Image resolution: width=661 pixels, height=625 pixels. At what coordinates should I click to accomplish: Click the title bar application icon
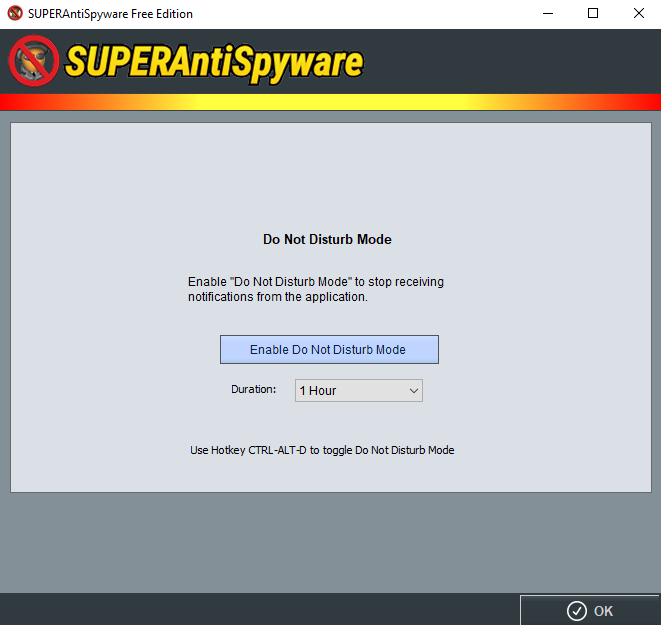15,13
